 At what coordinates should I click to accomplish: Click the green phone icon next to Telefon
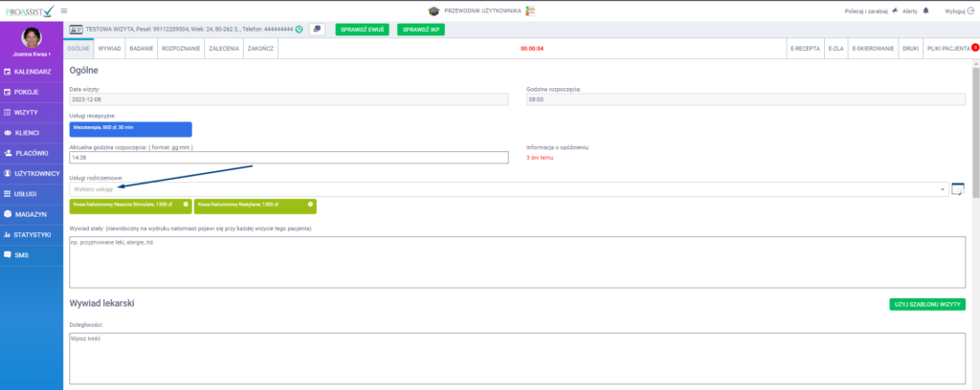[x=300, y=30]
